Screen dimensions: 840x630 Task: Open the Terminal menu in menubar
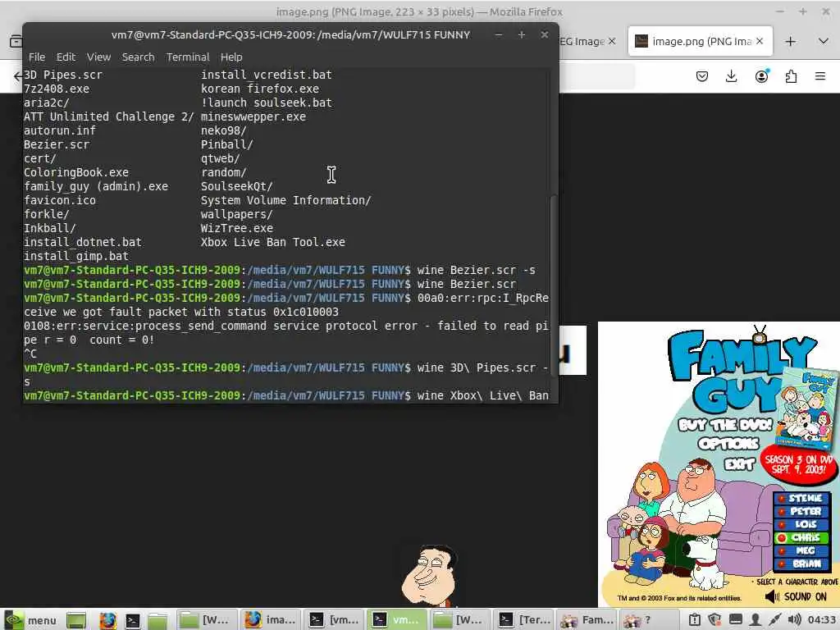click(x=188, y=57)
